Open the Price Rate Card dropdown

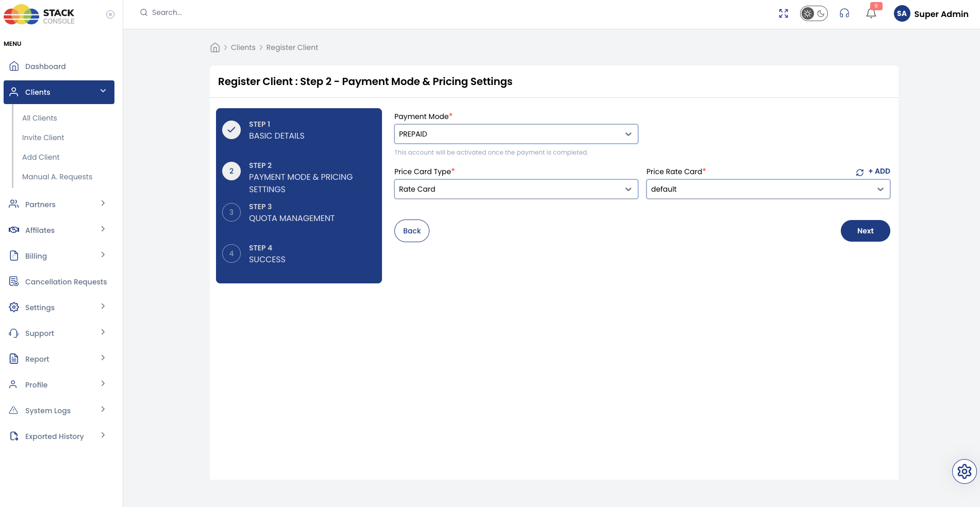768,189
